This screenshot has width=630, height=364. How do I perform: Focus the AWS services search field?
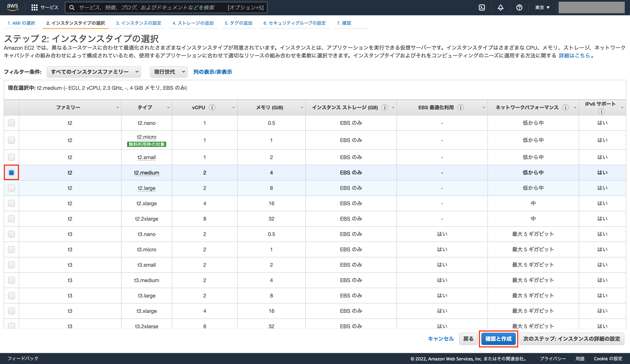[166, 7]
